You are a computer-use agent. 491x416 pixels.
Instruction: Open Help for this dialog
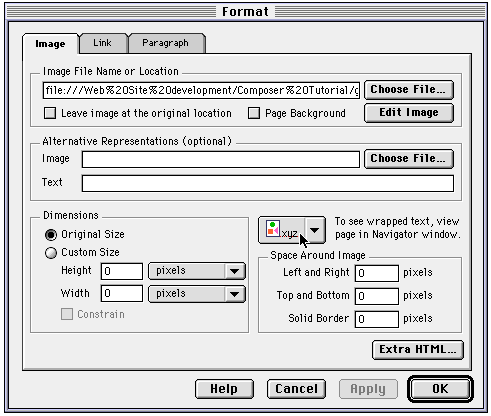(x=224, y=389)
